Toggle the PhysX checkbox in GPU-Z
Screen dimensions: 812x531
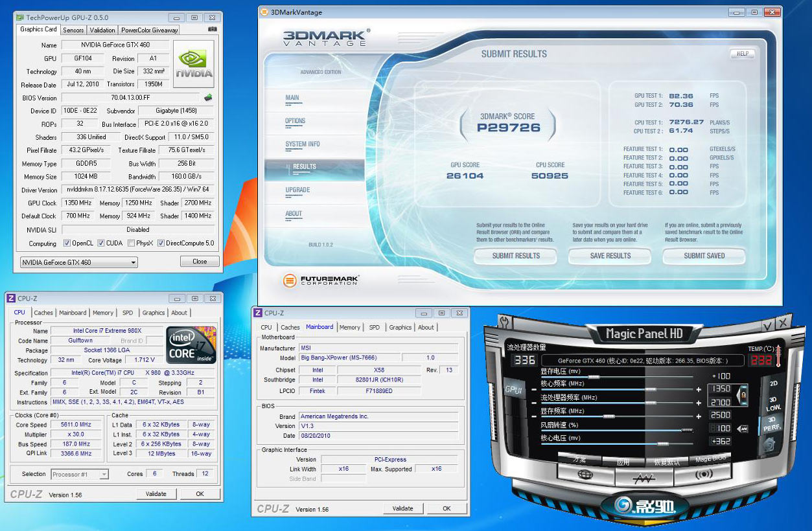(x=132, y=243)
